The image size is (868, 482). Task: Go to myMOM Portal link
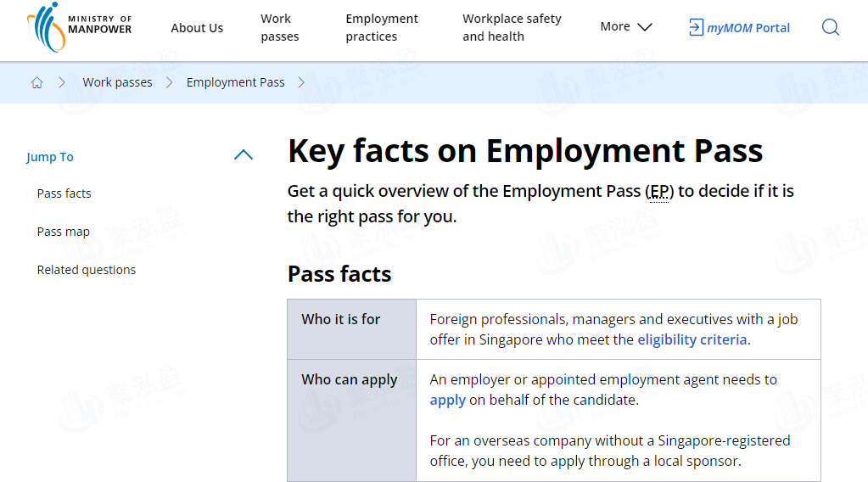748,28
